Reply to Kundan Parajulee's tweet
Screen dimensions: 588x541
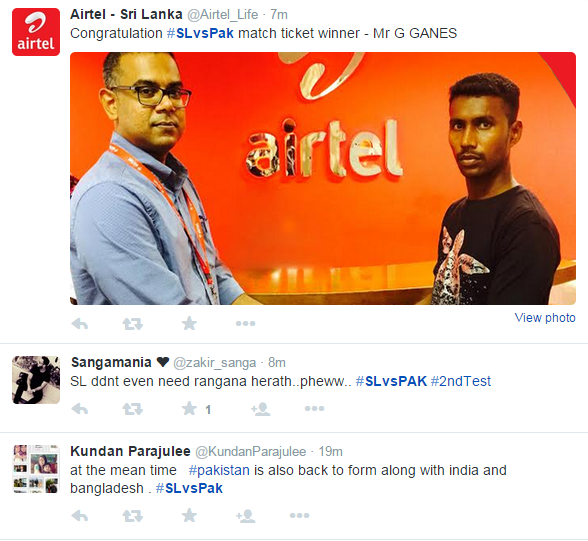(x=80, y=516)
